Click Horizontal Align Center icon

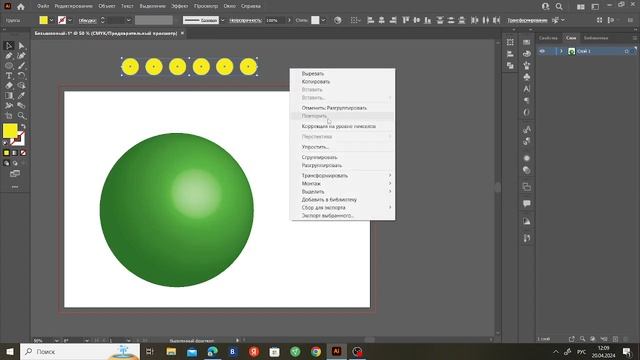tap(382, 20)
